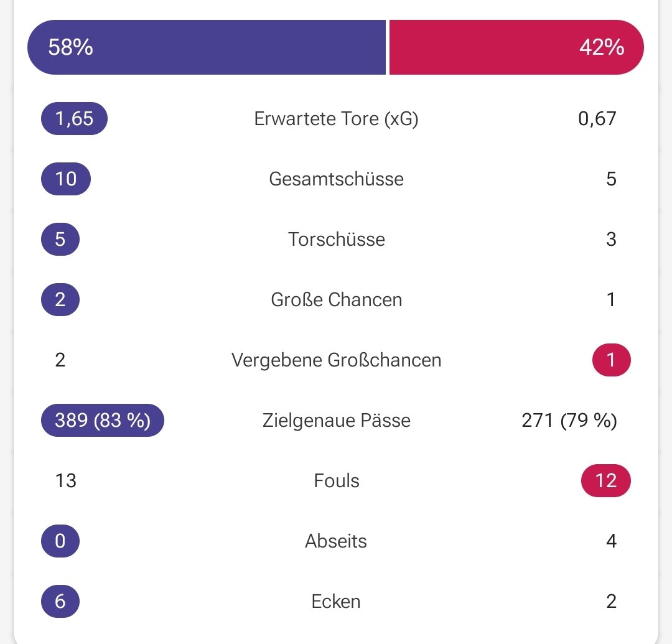
Task: Select the 10 total shots badge
Action: (66, 179)
